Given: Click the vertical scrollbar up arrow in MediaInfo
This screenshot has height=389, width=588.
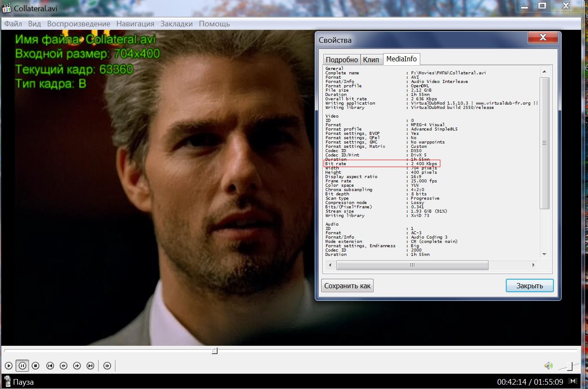Looking at the screenshot, I should click(x=544, y=71).
